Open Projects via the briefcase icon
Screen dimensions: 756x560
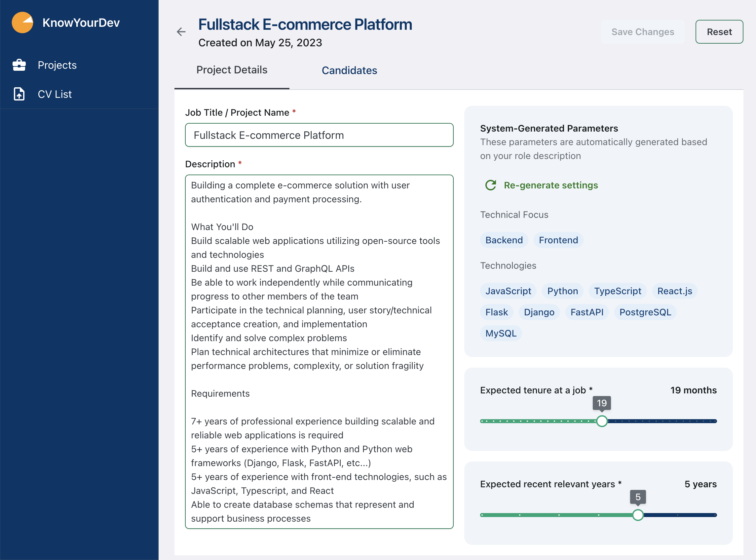19,65
